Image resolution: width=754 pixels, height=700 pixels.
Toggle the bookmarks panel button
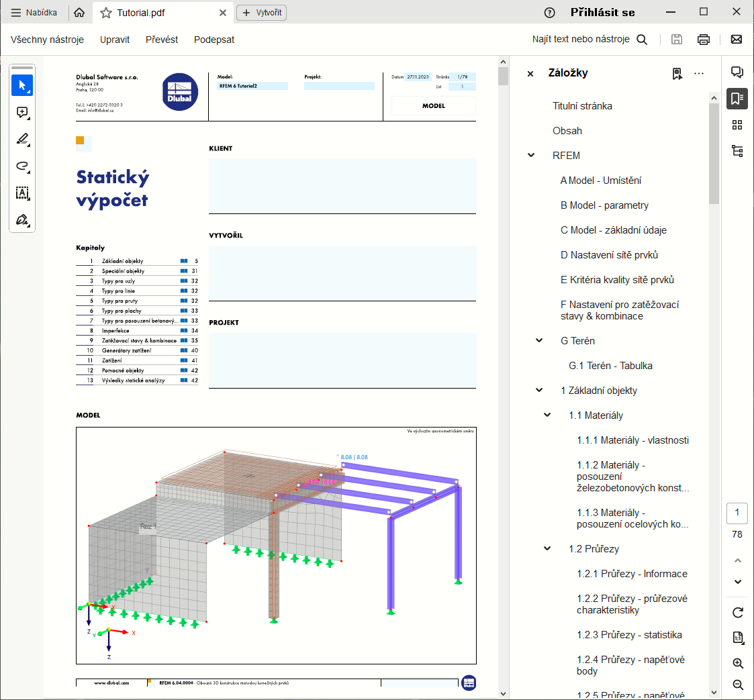tap(737, 99)
